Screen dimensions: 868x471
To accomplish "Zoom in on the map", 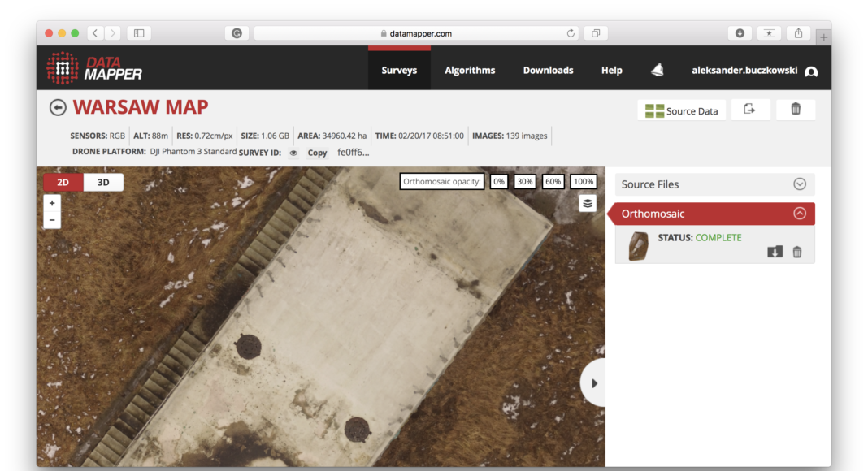I will pos(52,203).
